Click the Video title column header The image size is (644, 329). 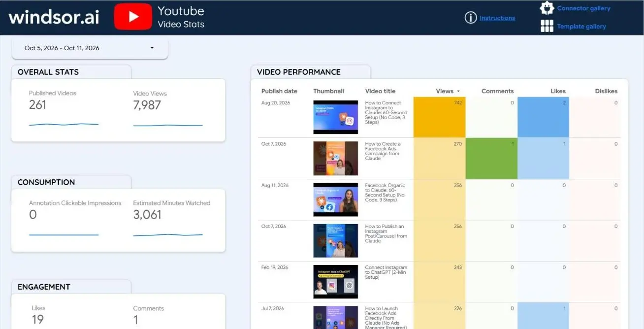coord(380,91)
